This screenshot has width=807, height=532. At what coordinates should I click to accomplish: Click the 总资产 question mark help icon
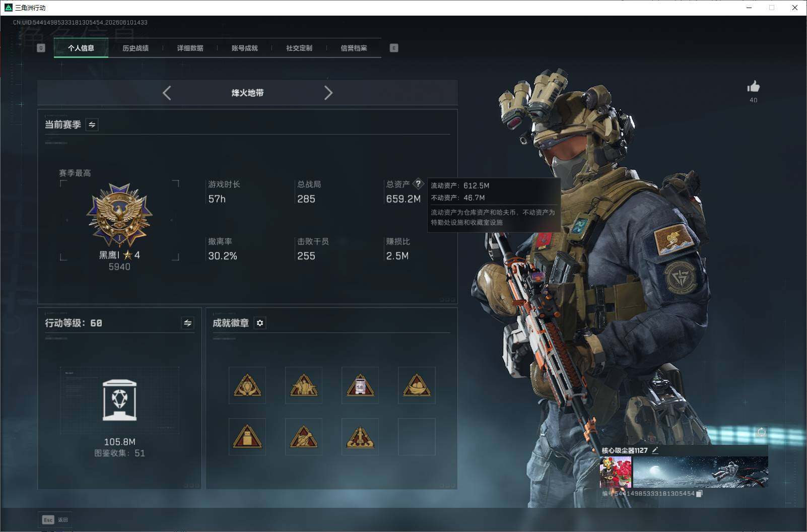418,184
